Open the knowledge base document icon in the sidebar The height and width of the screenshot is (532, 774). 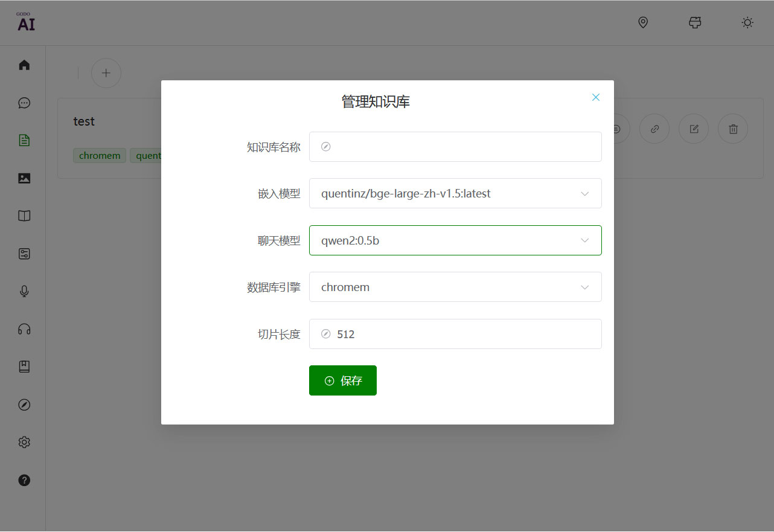pos(24,141)
